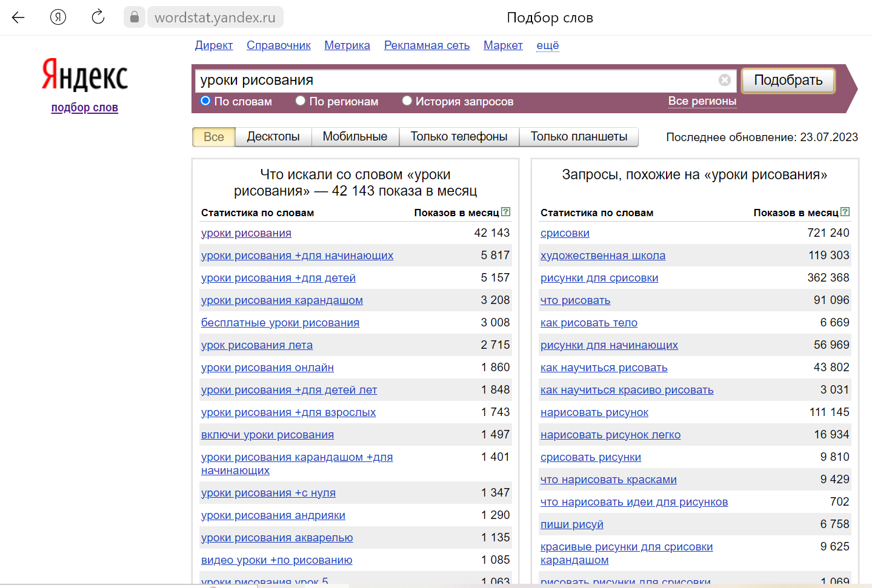This screenshot has height=588, width=872.
Task: Open 'красивые рисунки для срисовки карандашом'
Action: [627, 553]
